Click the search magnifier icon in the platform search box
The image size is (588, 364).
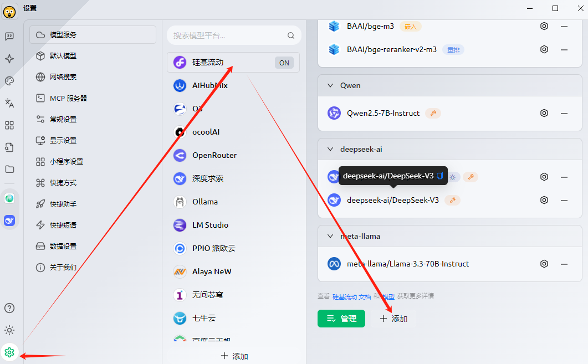pos(291,35)
